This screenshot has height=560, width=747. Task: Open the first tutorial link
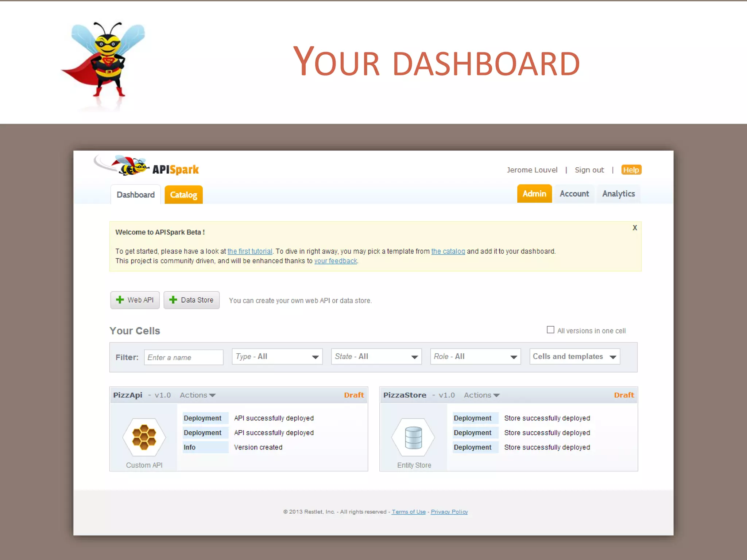[250, 251]
